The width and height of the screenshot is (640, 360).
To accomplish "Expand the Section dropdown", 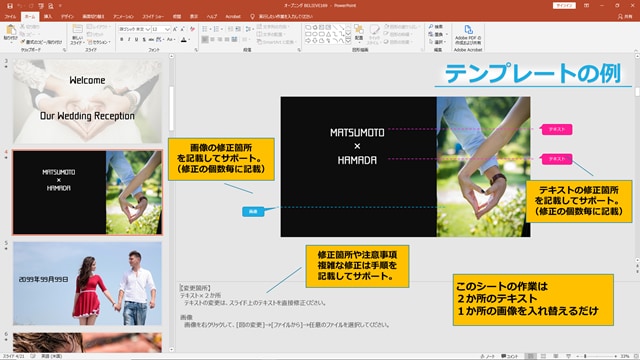I will point(99,42).
